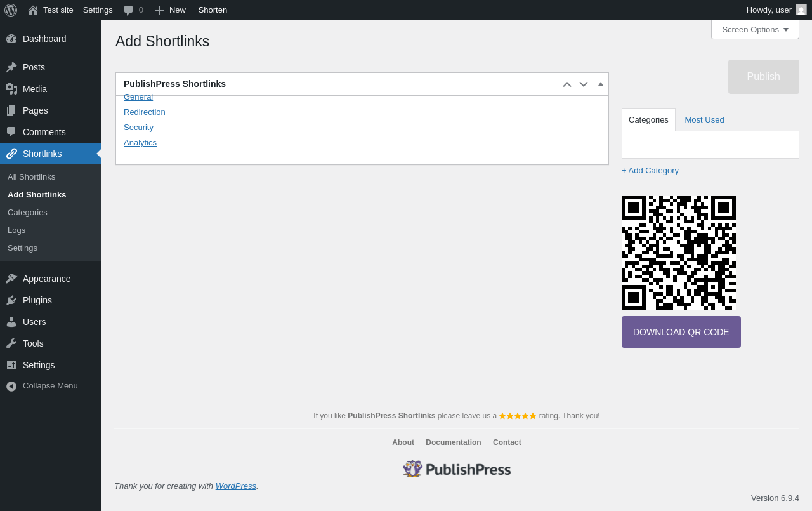Open the WordPress logo menu

click(x=11, y=10)
